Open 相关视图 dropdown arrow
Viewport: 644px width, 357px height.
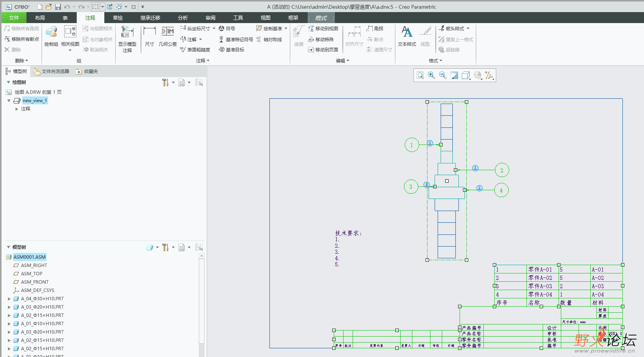coord(70,50)
